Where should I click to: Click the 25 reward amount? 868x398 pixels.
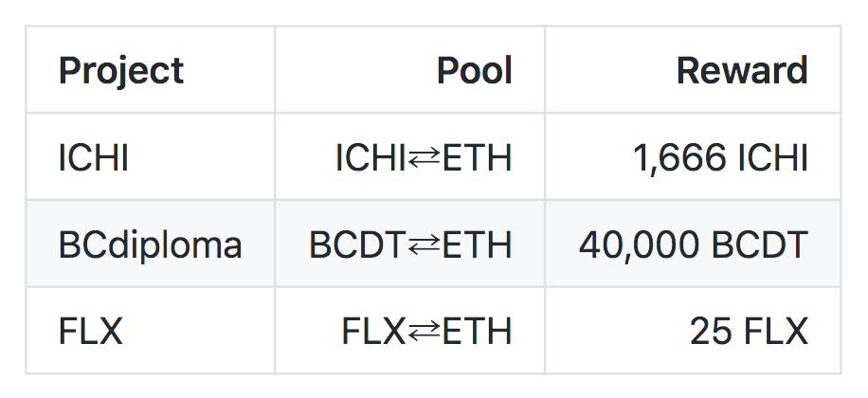pos(709,332)
